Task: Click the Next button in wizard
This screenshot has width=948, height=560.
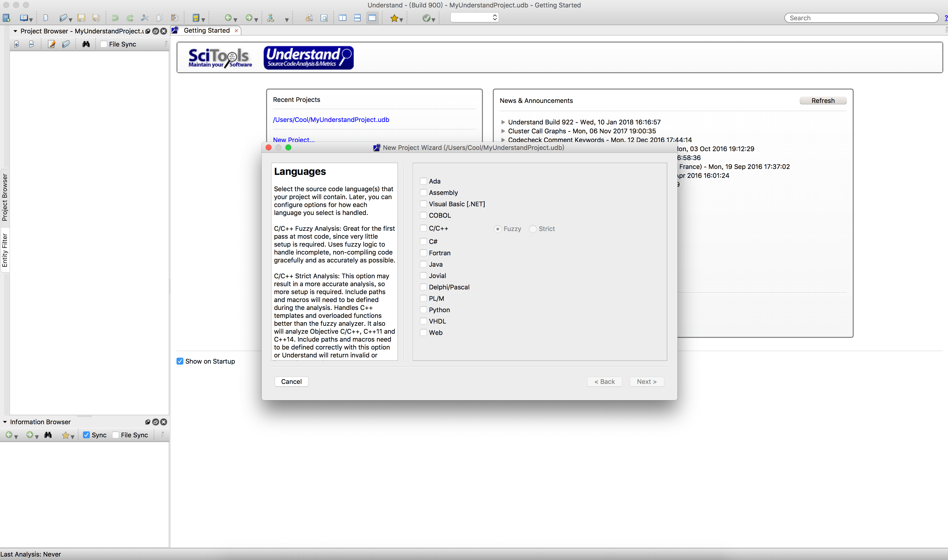Action: (647, 381)
